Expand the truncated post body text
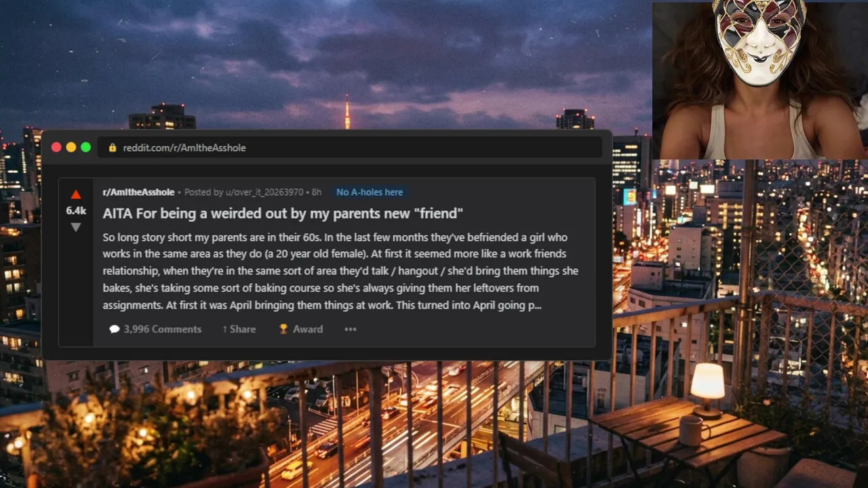868x488 pixels. (340, 271)
